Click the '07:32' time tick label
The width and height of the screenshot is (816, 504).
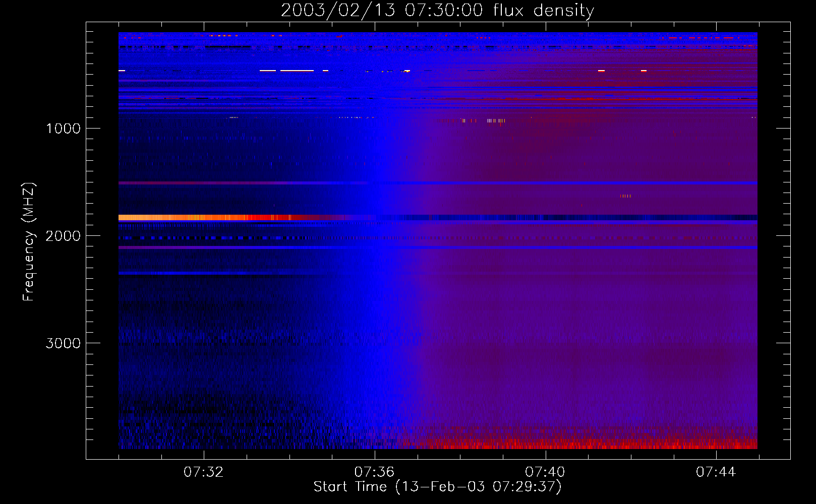(x=203, y=472)
